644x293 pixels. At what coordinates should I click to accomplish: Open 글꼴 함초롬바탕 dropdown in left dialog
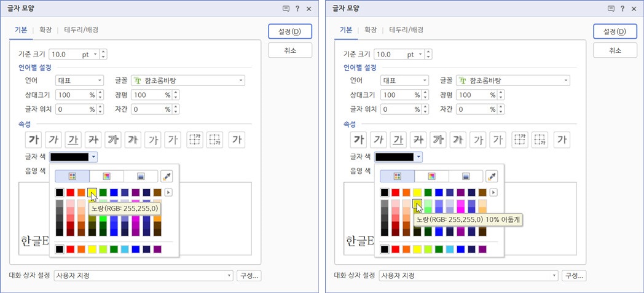(188, 80)
